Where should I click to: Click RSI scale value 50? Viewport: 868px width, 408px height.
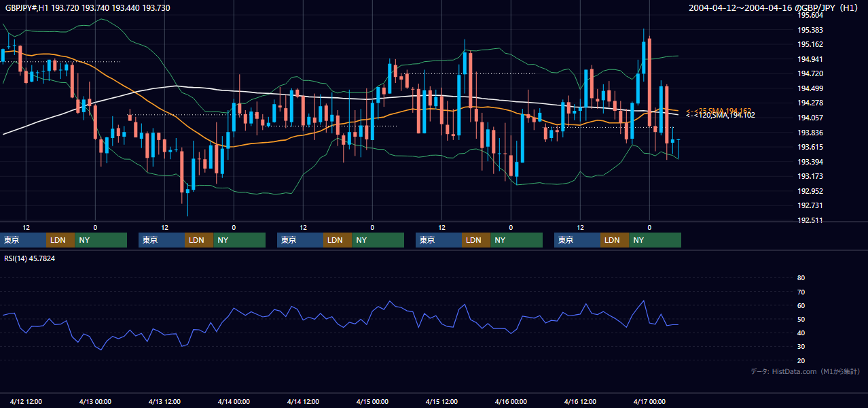tap(801, 319)
